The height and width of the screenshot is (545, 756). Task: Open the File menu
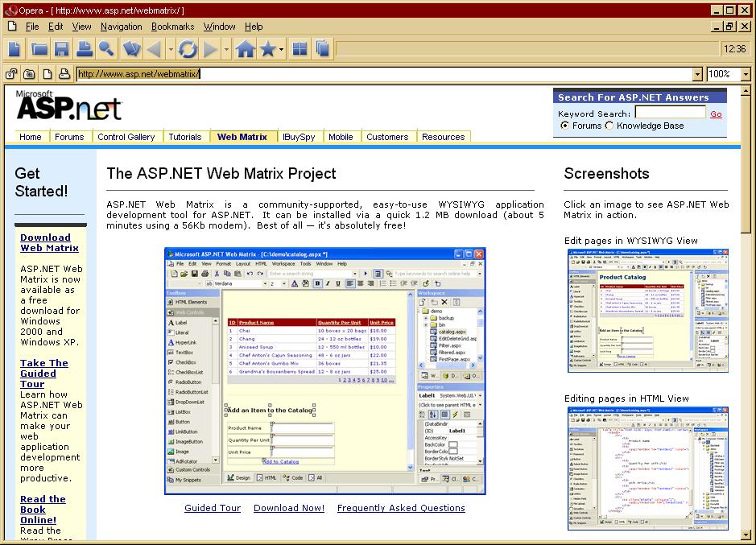point(32,27)
